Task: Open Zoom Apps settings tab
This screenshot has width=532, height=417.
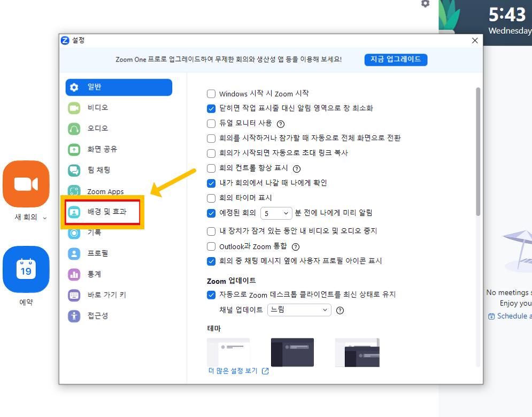Action: (119, 191)
